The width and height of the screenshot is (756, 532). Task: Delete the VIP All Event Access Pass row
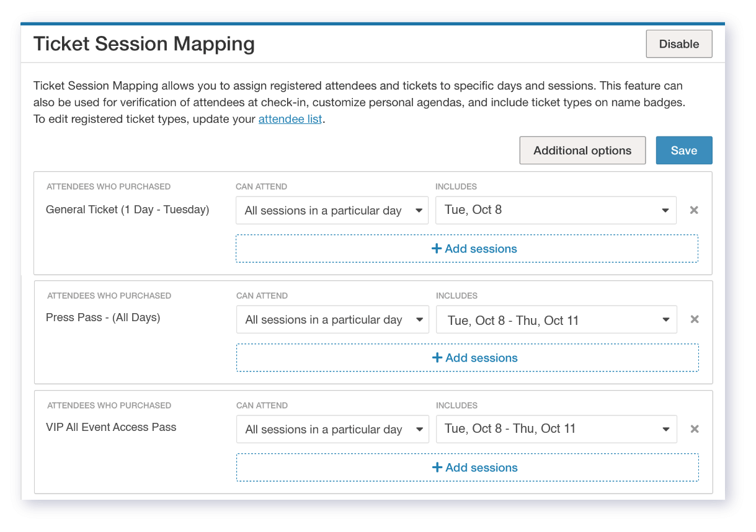pyautogui.click(x=695, y=429)
